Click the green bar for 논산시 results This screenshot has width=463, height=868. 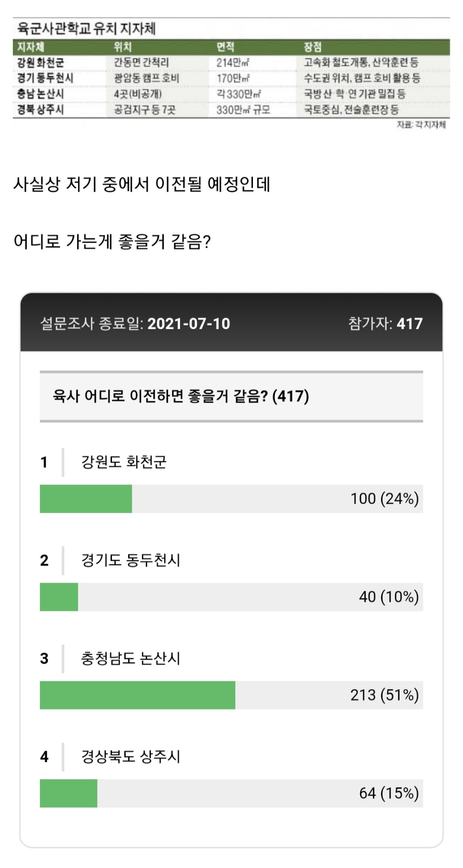click(x=138, y=695)
